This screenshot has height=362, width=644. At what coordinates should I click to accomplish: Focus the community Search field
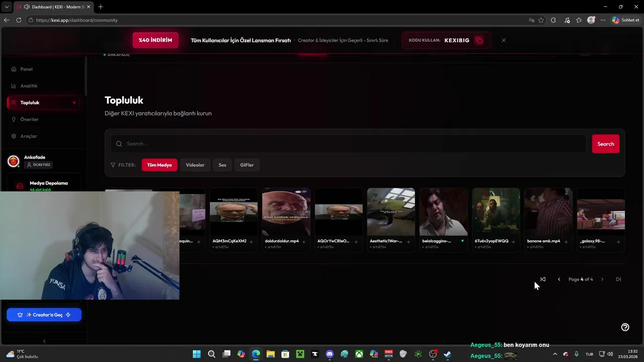click(348, 144)
